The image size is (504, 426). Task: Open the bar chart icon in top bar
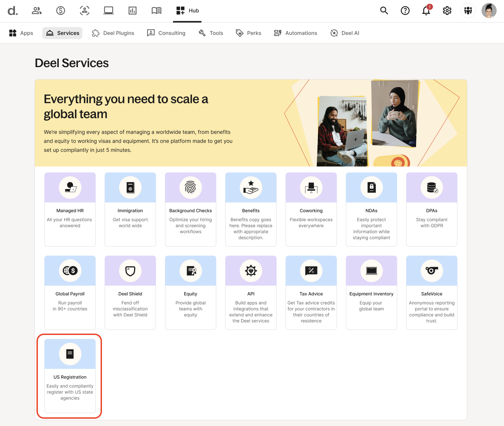tap(132, 11)
